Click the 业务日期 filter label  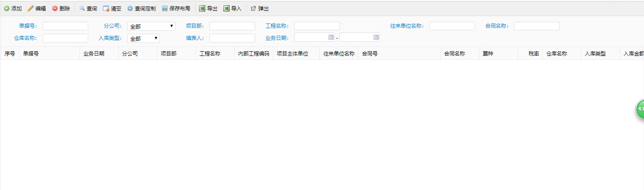pos(277,38)
